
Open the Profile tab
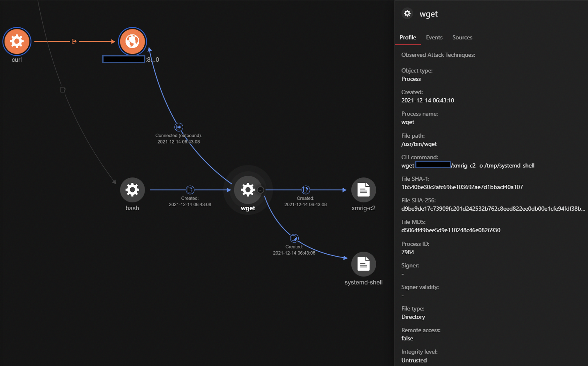(x=408, y=38)
